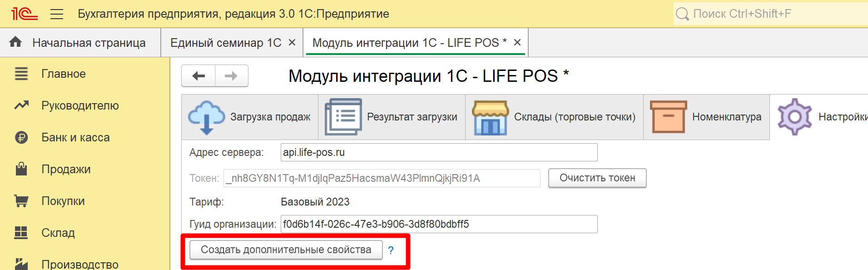The height and width of the screenshot is (270, 868).
Task: Open the Настройки tab label
Action: 843,117
